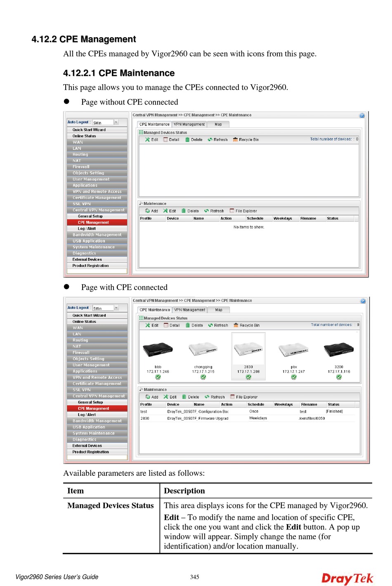Click Maintenance Add in the CPE-connected screenshot
This screenshot has height=586, width=392.
(x=152, y=397)
